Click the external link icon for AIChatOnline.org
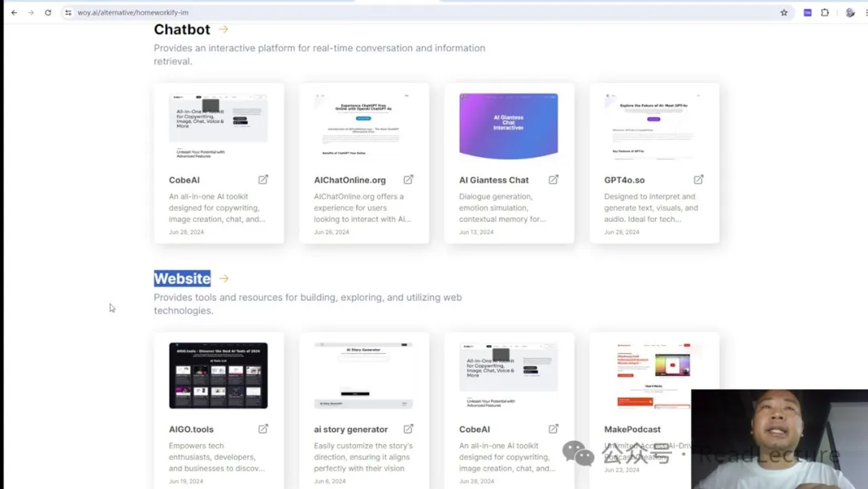This screenshot has width=868, height=489. click(x=408, y=179)
